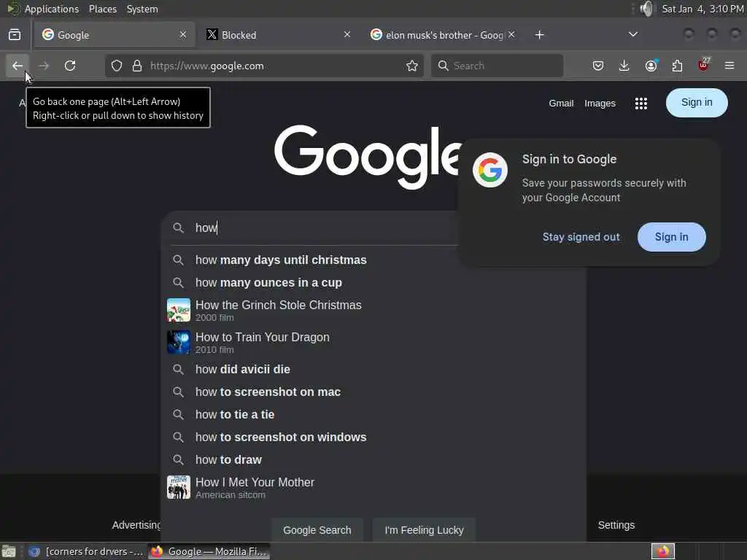Image resolution: width=747 pixels, height=560 pixels.
Task: Select suggestion how to screenshot on windows
Action: pos(373,437)
